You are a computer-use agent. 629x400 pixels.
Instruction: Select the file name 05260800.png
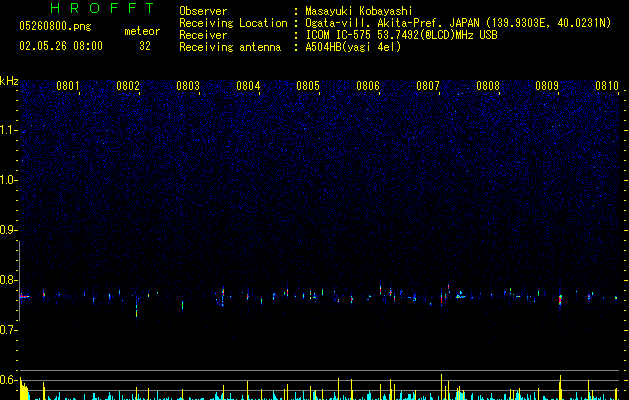click(55, 27)
